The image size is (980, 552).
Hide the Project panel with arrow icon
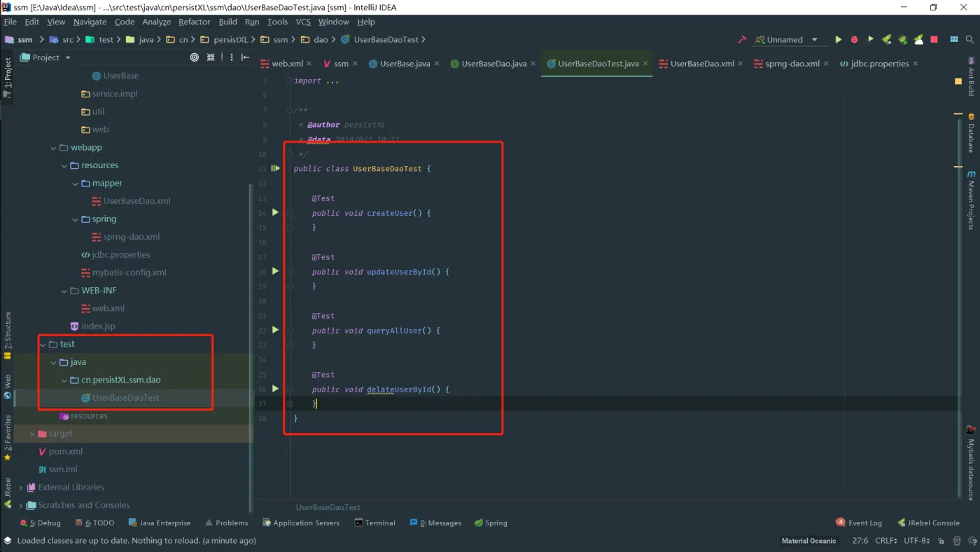click(245, 57)
